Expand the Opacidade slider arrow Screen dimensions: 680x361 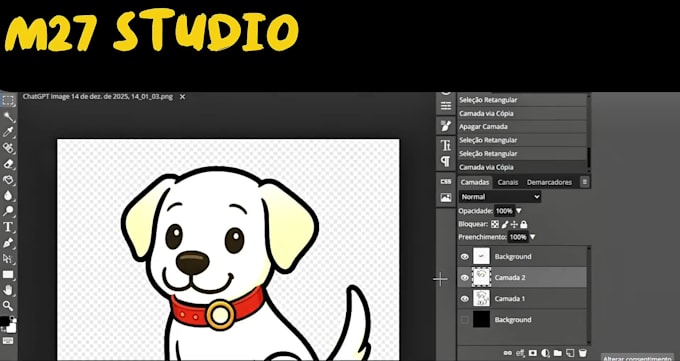click(518, 211)
